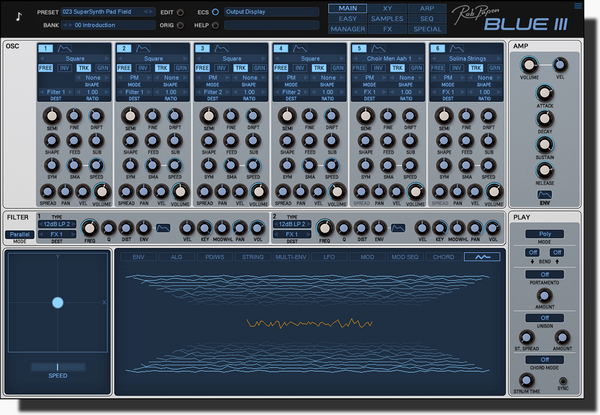
Task: Select the waveform display tab icon
Action: coord(482,256)
